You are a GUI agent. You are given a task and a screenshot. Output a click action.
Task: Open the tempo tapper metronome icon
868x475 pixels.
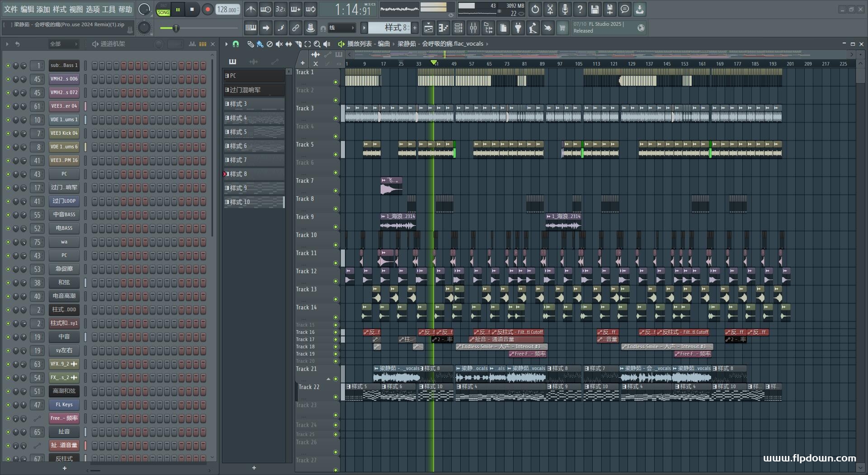[x=311, y=28]
